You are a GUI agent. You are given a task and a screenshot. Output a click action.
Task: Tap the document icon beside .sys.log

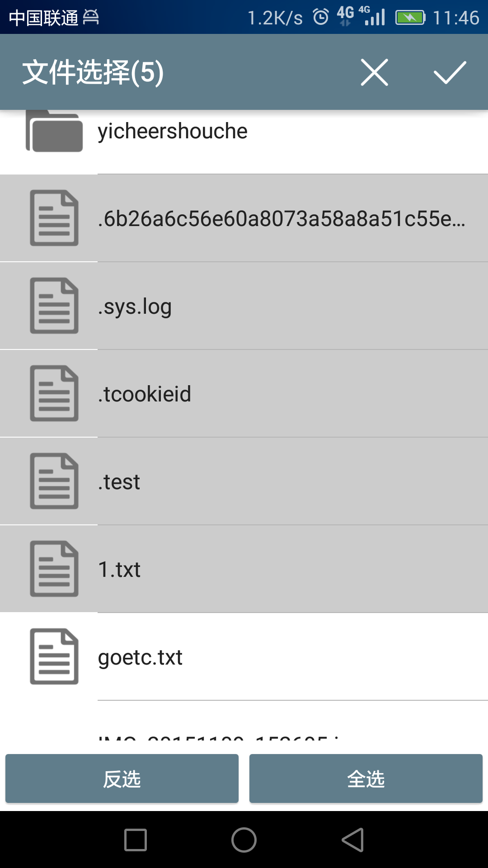pos(54,306)
